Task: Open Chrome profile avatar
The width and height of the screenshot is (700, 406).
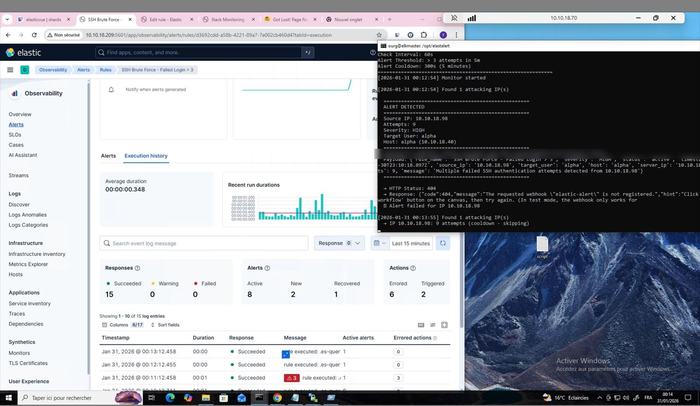Action: click(x=443, y=35)
